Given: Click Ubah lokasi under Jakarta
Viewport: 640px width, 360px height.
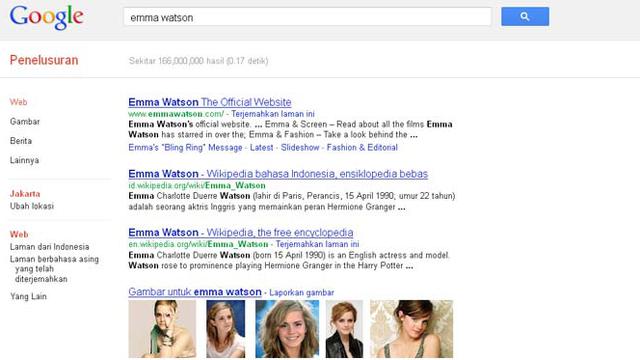Looking at the screenshot, I should click(32, 206).
